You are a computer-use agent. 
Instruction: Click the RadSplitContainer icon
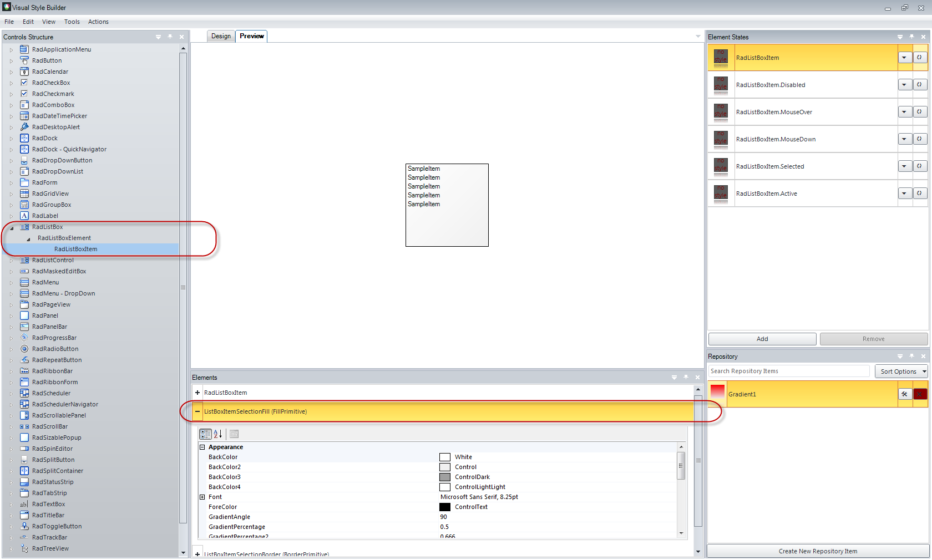(24, 471)
